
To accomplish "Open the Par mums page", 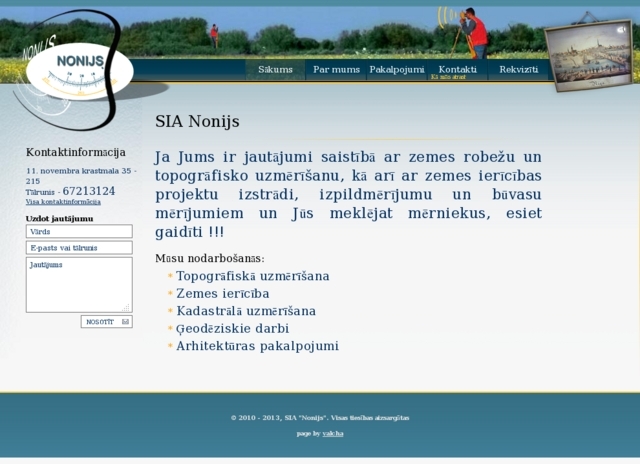I will (x=336, y=69).
